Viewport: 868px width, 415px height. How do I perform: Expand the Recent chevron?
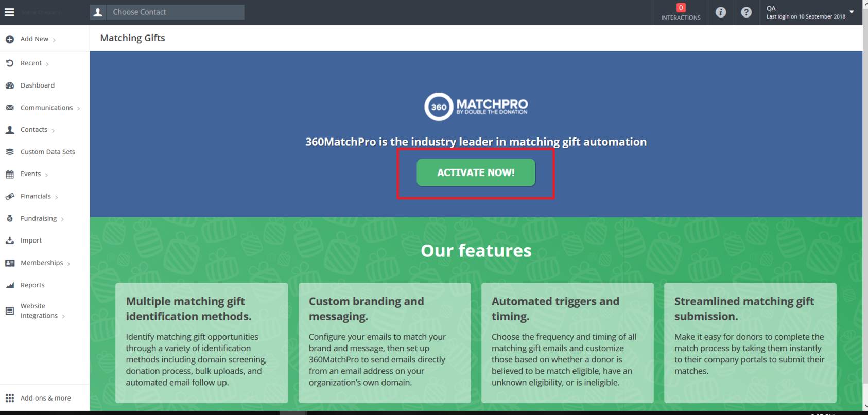point(47,64)
